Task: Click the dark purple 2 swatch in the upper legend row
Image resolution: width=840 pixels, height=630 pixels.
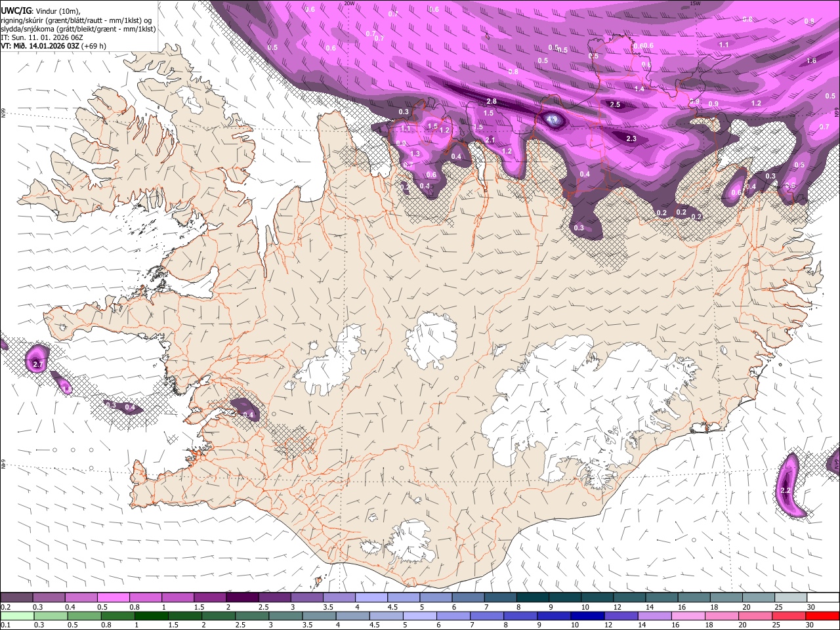Action: point(242,598)
